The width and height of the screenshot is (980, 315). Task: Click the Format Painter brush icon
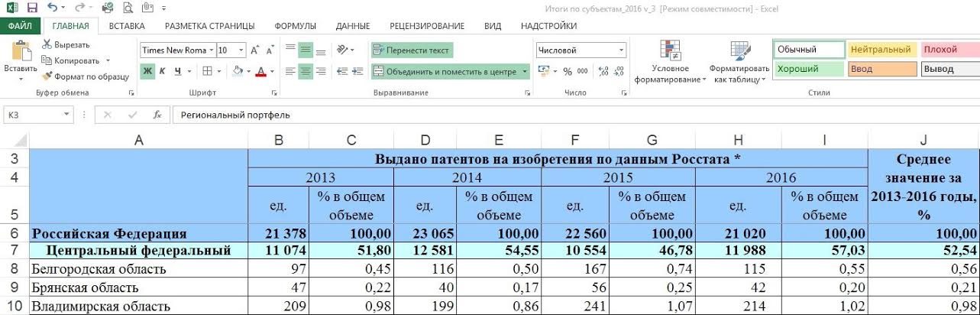(x=47, y=76)
